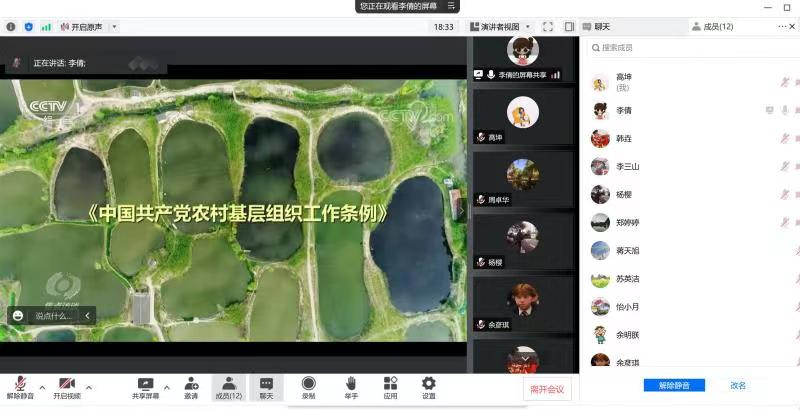Viewport: 800px width, 410px height.
Task: Click muted microphone icon in 郑婷婷 row
Action: tap(785, 222)
